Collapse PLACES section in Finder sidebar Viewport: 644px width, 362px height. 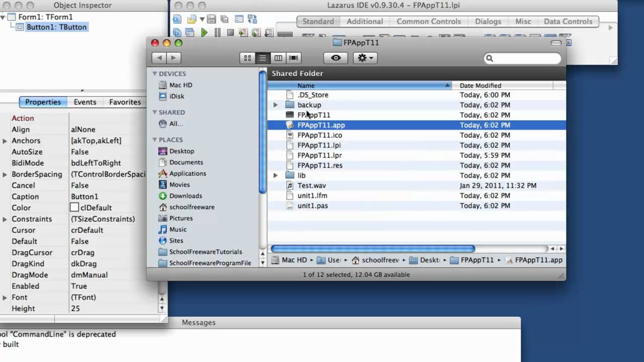pyautogui.click(x=154, y=140)
